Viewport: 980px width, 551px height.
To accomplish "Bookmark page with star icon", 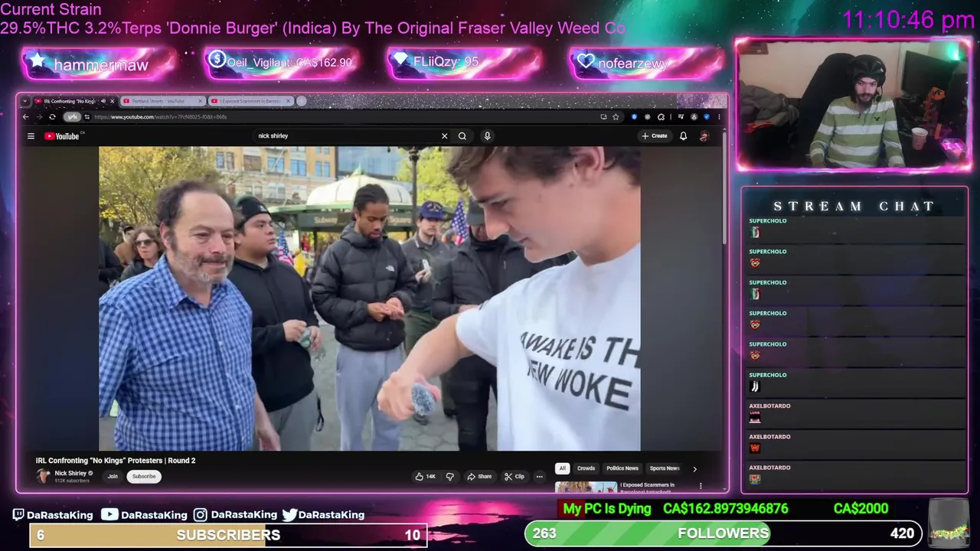I will (x=616, y=117).
